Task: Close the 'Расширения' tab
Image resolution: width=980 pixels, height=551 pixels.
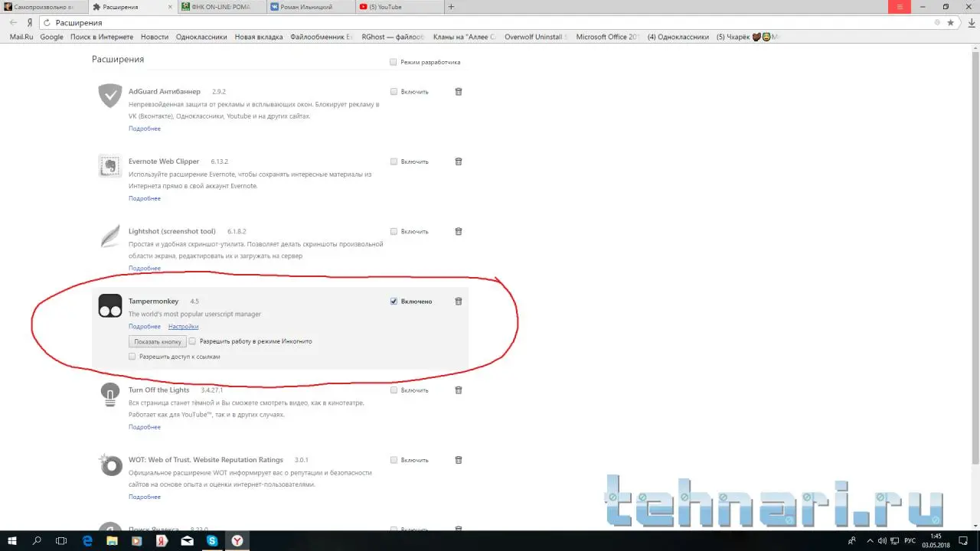Action: [x=170, y=7]
